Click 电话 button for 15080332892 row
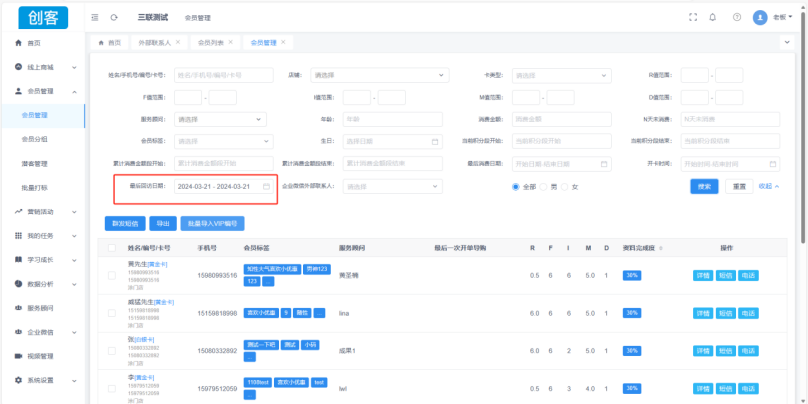 (748, 351)
